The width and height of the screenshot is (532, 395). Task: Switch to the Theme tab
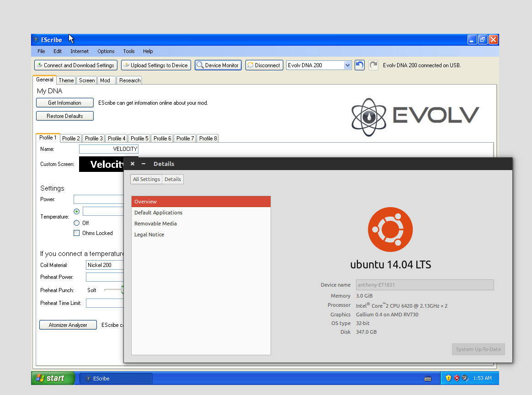pos(66,80)
